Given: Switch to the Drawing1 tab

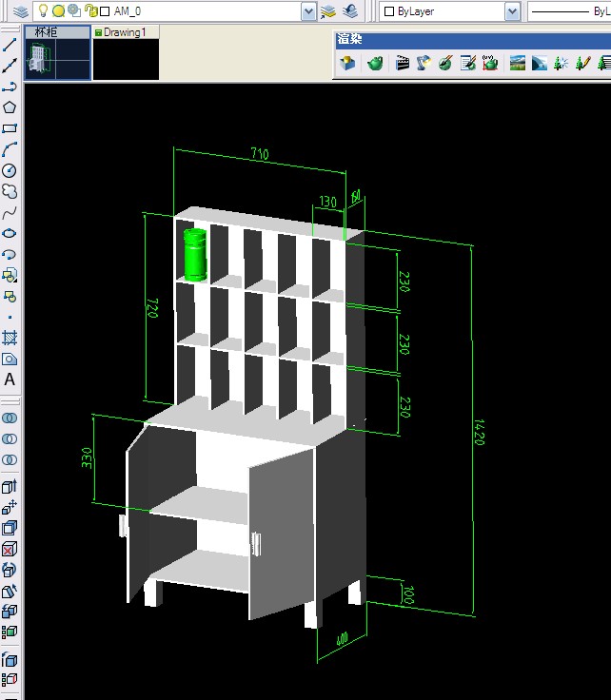Looking at the screenshot, I should (x=125, y=32).
